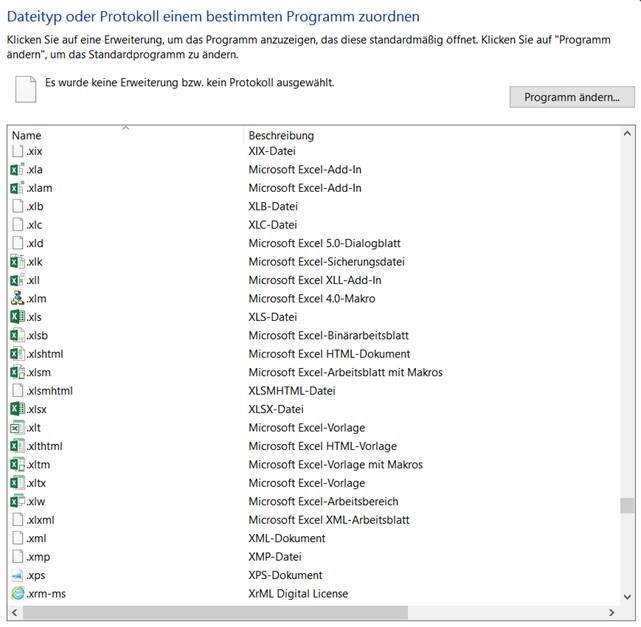This screenshot has height=627, width=641.
Task: Select 'Microsoft Excel-Sicherungsdatei' description text
Action: [327, 262]
